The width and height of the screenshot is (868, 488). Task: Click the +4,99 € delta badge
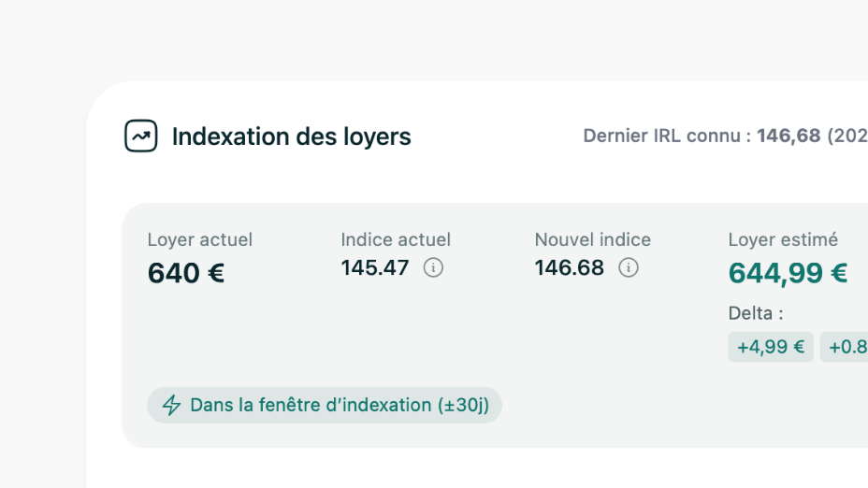[x=771, y=348]
